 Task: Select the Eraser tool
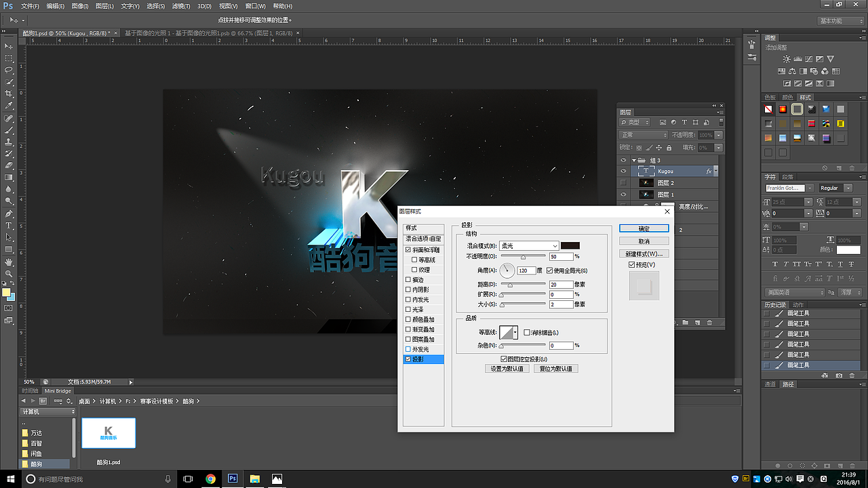pos(9,165)
